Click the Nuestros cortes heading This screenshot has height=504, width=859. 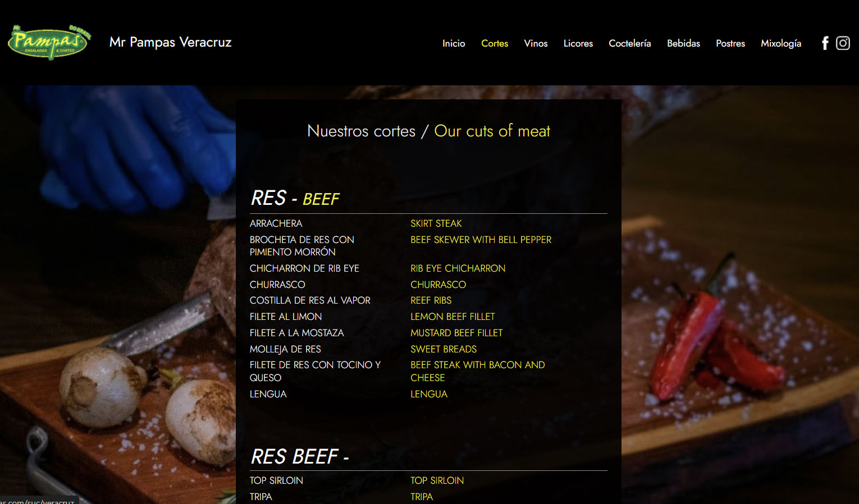click(361, 131)
